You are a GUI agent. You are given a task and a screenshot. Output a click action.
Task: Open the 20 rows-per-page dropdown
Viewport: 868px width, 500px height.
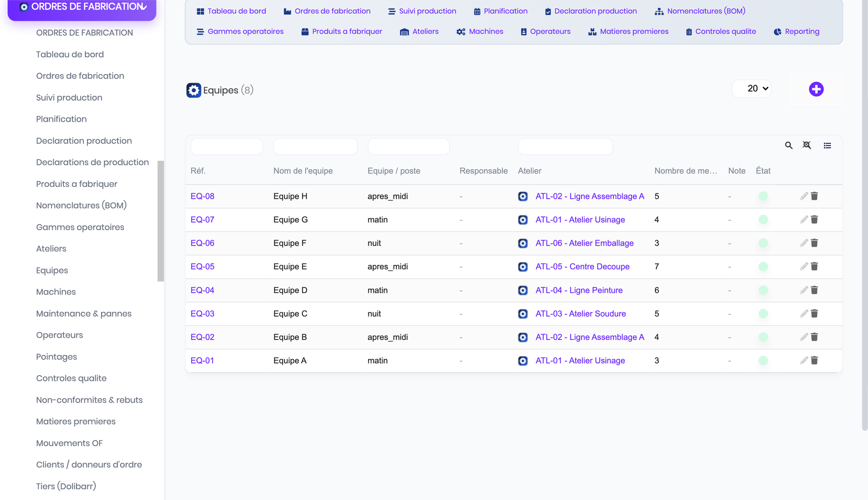[x=752, y=89]
